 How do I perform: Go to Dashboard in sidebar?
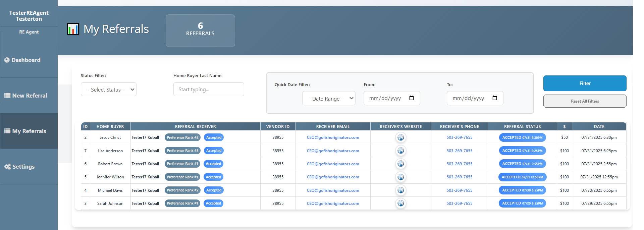pos(29,60)
